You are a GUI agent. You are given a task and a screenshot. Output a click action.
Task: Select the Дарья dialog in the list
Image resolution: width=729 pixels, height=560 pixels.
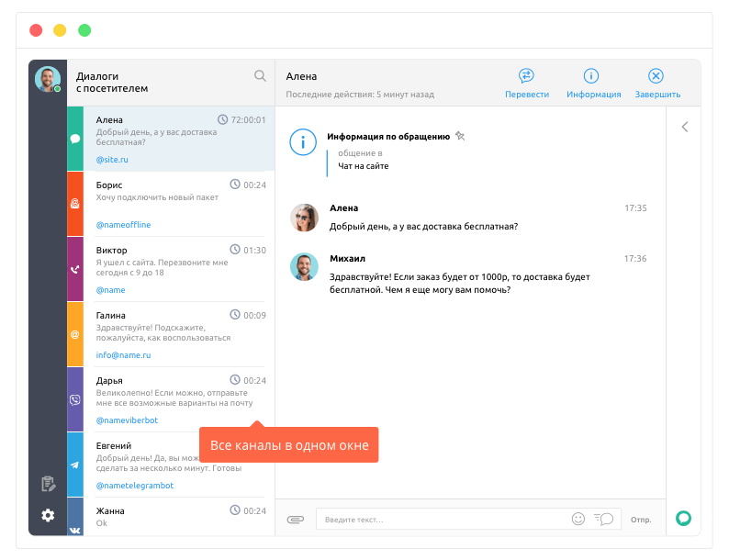click(171, 399)
